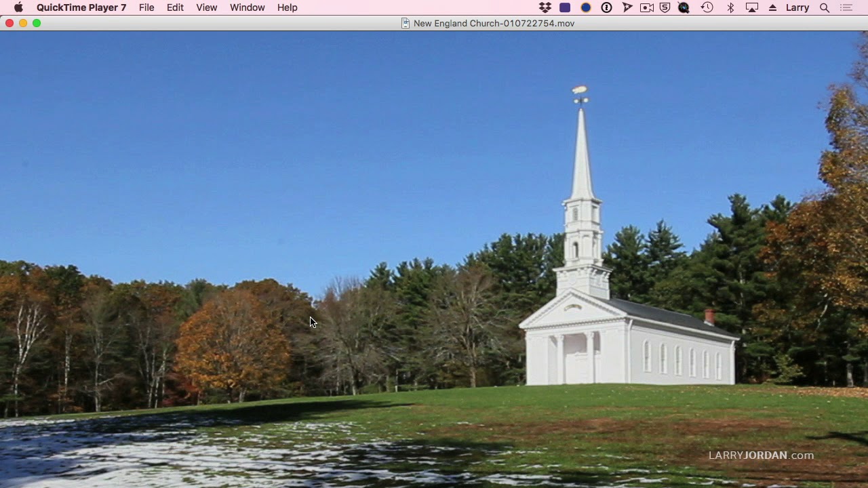Click the movie file proxy icon in title bar

point(406,23)
